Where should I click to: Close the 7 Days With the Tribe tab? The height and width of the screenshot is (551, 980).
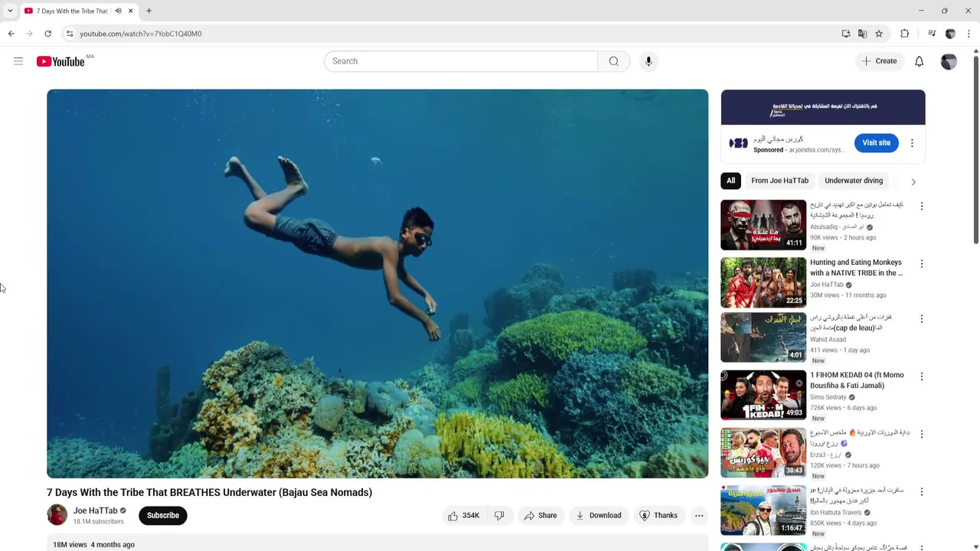[130, 11]
